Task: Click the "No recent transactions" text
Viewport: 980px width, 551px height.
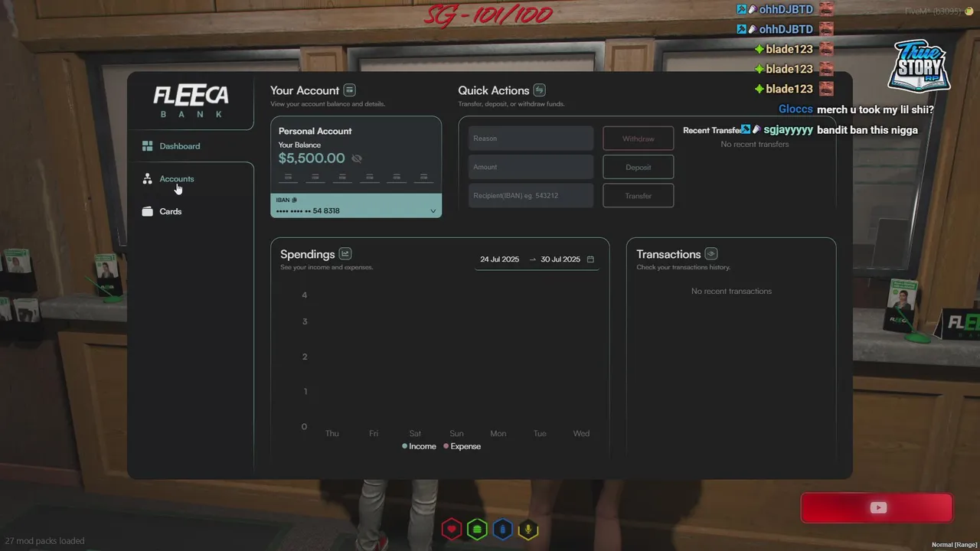Action: pos(731,291)
